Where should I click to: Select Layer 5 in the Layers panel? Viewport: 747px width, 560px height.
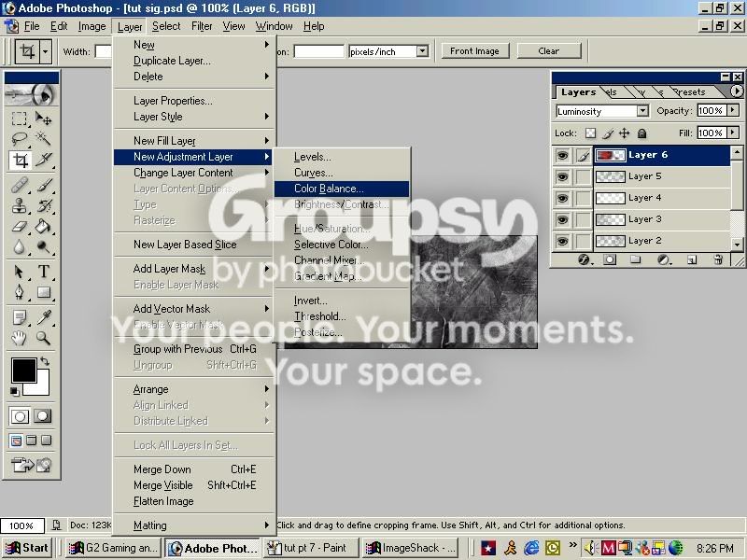coord(662,176)
